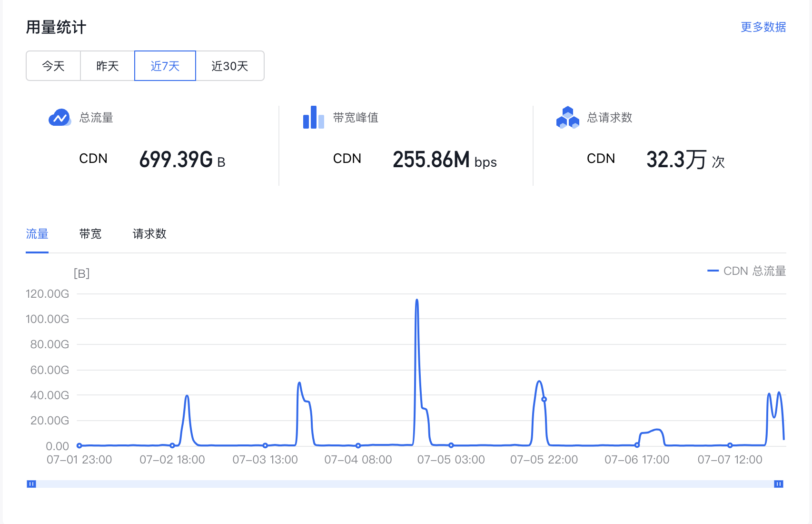Click the 总流量 cloud icon
Screen dimensions: 812x524
pos(59,117)
